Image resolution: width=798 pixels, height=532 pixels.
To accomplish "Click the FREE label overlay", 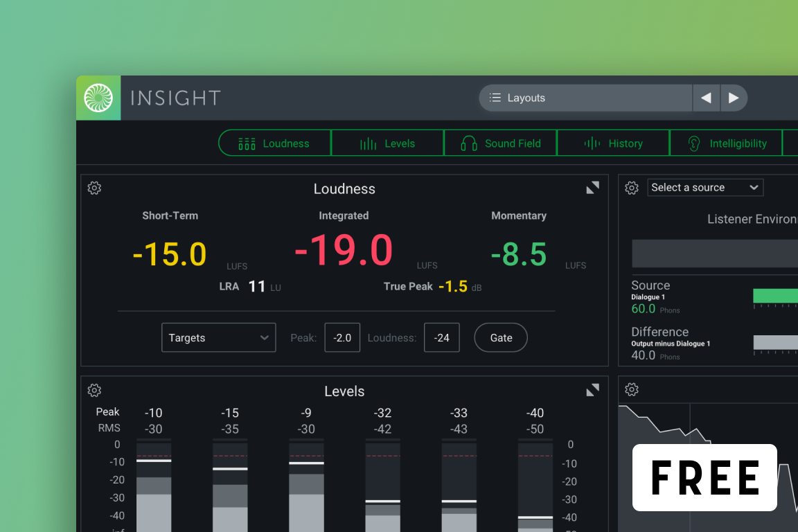I will 704,478.
